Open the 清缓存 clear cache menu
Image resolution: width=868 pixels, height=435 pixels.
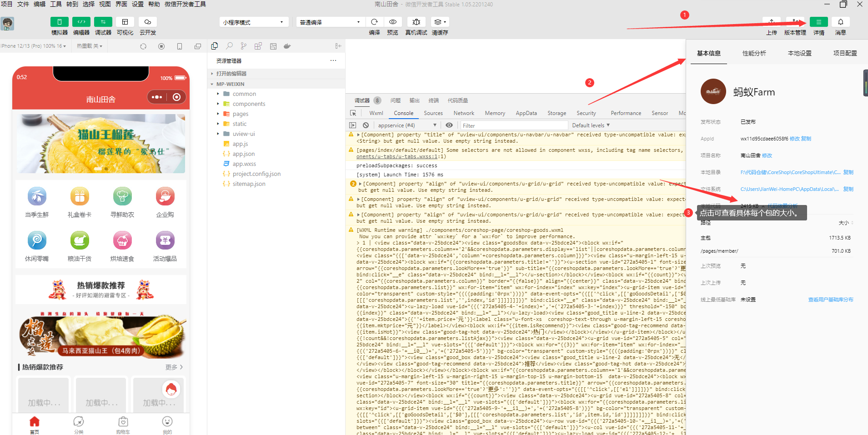tap(440, 22)
